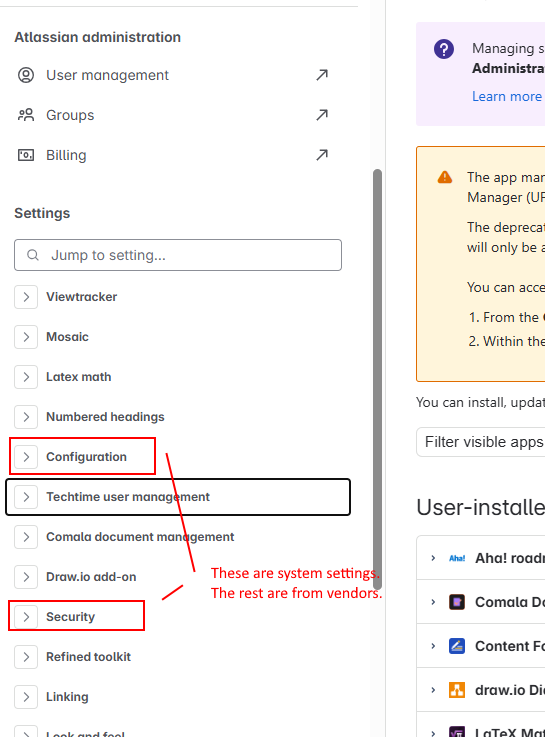Expand the Refined toolkit section
Screen dimensions: 545x737
[26, 657]
